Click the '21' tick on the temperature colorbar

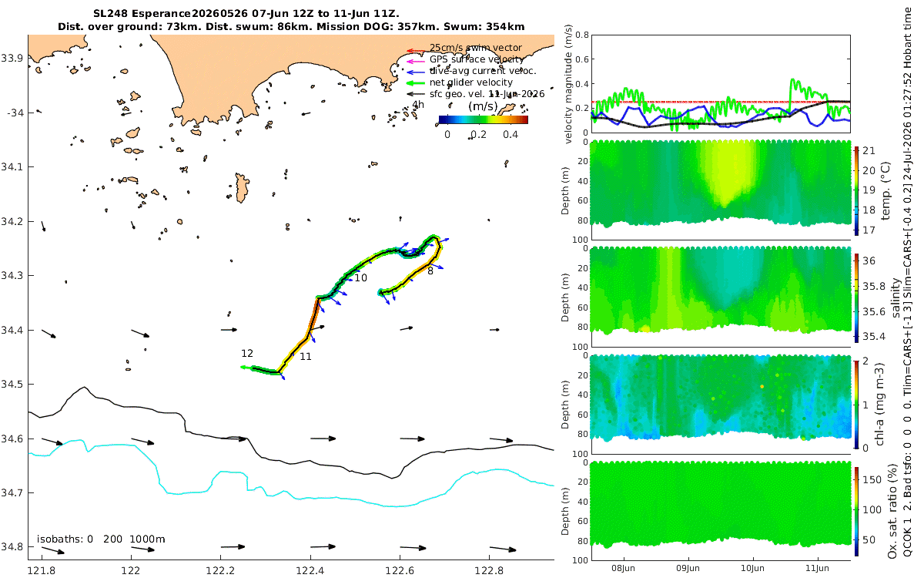coord(867,150)
